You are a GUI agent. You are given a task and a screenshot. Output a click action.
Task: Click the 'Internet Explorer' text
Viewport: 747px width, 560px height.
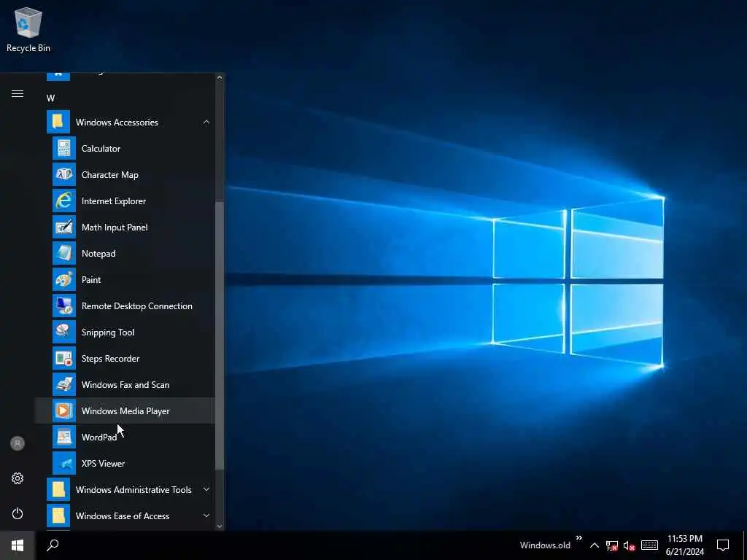point(114,201)
